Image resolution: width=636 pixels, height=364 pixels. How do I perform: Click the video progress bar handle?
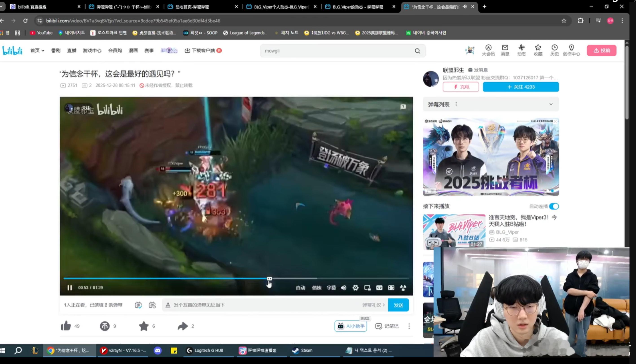tap(269, 278)
